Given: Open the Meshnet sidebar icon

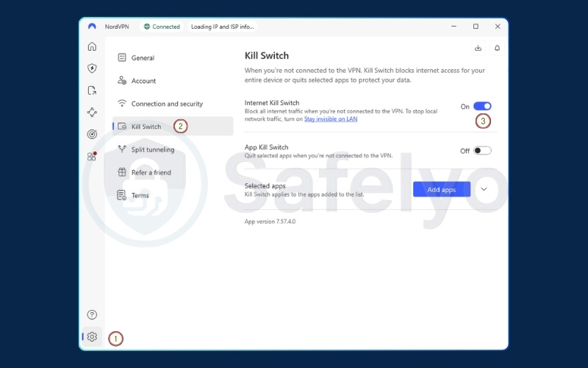Looking at the screenshot, I should (92, 113).
